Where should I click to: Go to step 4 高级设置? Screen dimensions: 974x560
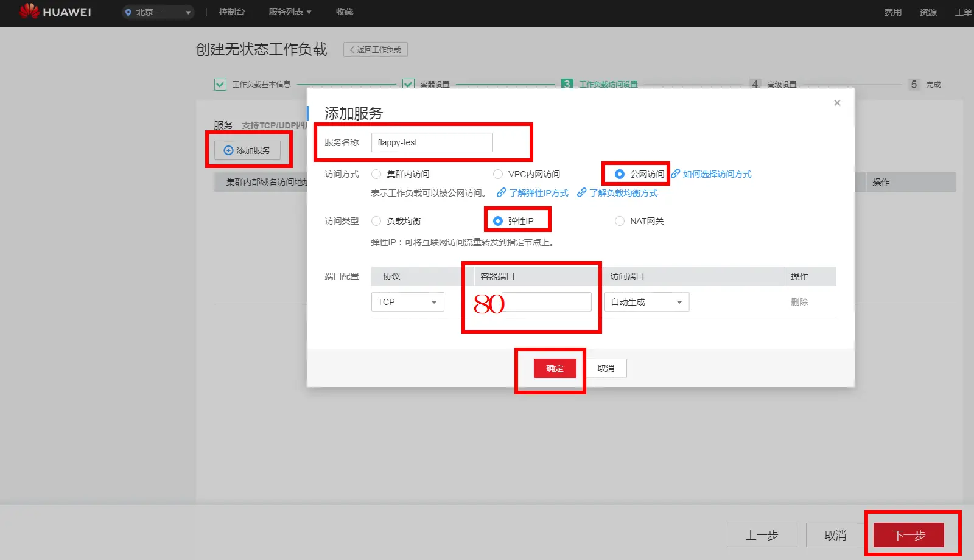pyautogui.click(x=773, y=84)
